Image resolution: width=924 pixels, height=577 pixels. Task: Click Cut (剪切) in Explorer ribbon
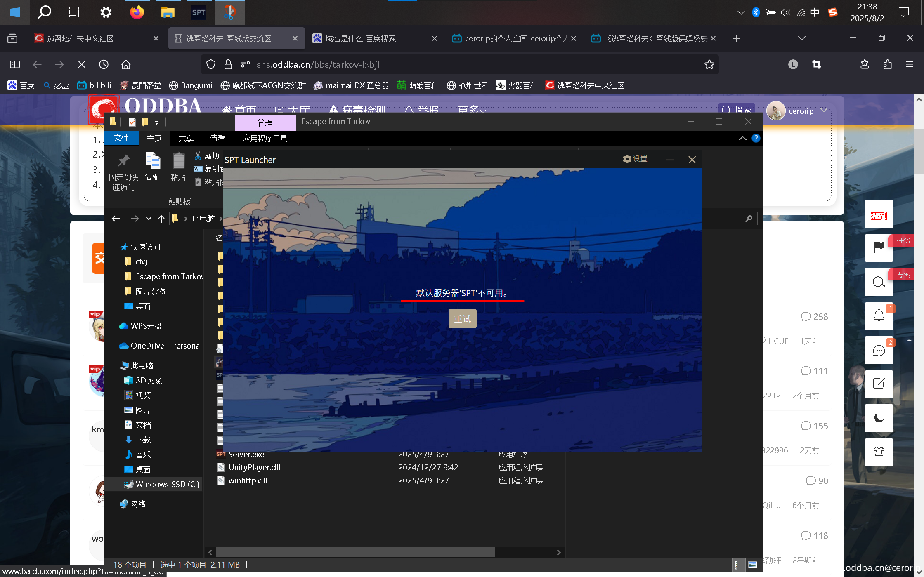tap(207, 155)
